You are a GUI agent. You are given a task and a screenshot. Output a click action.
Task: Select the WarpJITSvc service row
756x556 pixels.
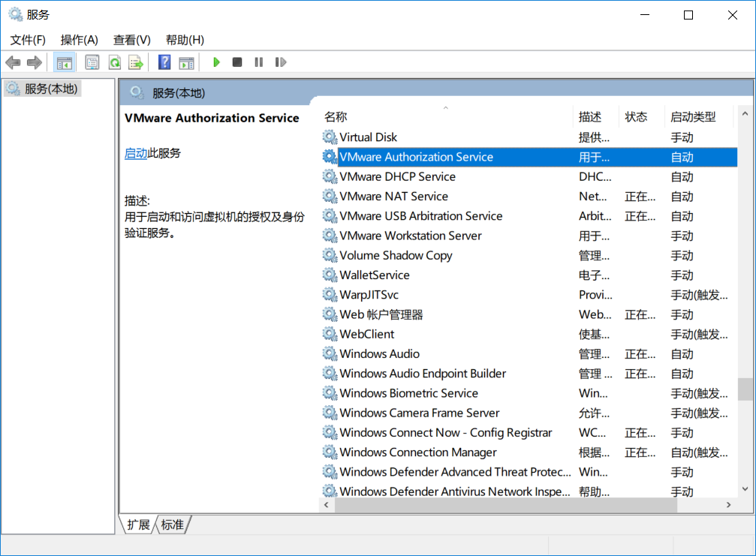click(529, 295)
